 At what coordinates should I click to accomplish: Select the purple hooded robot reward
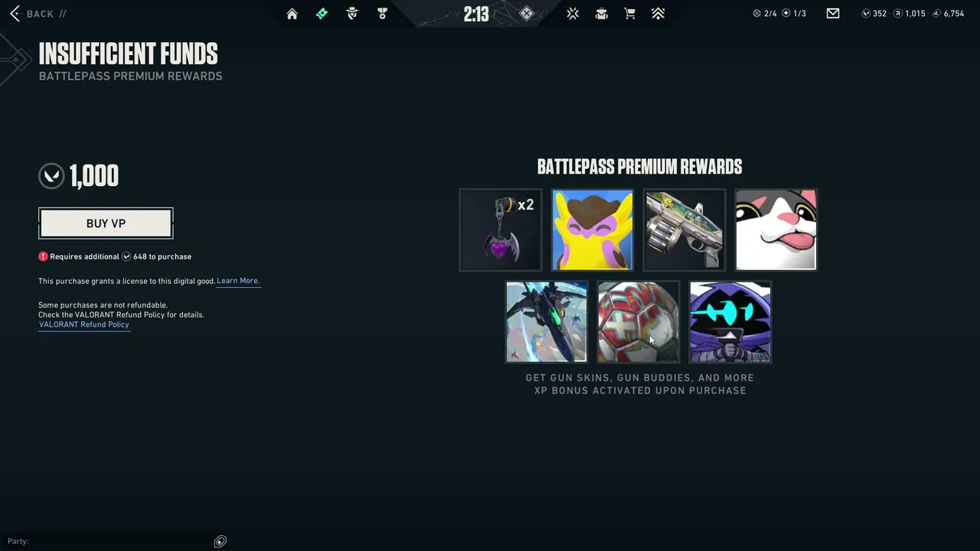(730, 321)
